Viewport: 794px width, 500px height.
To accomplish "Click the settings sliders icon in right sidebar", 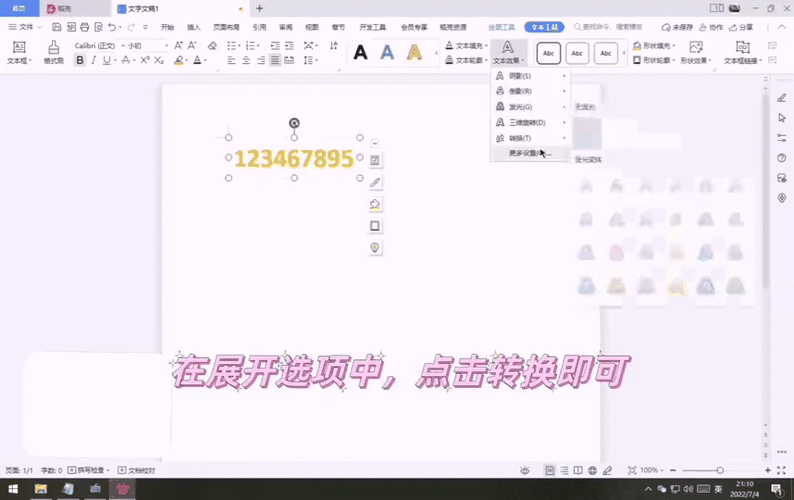I will 782,138.
